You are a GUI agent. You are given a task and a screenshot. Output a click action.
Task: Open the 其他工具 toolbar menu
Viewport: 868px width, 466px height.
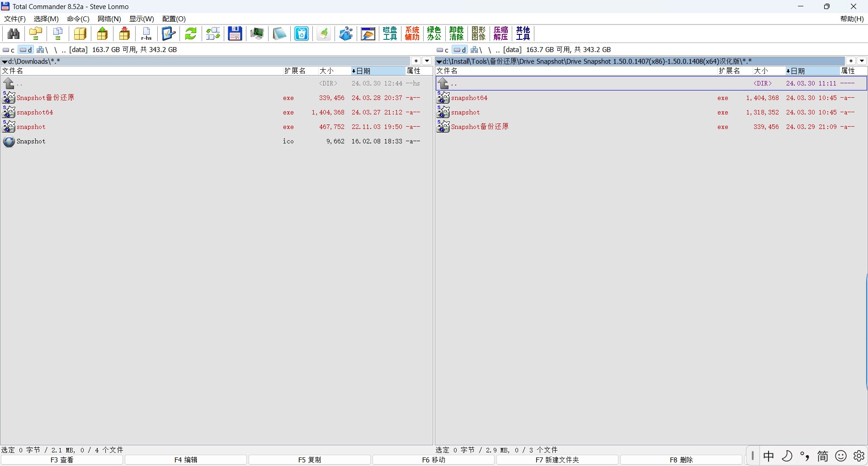click(x=523, y=34)
